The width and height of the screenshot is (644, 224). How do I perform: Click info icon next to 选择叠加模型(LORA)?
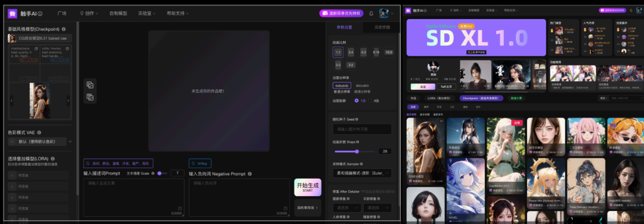[52, 158]
